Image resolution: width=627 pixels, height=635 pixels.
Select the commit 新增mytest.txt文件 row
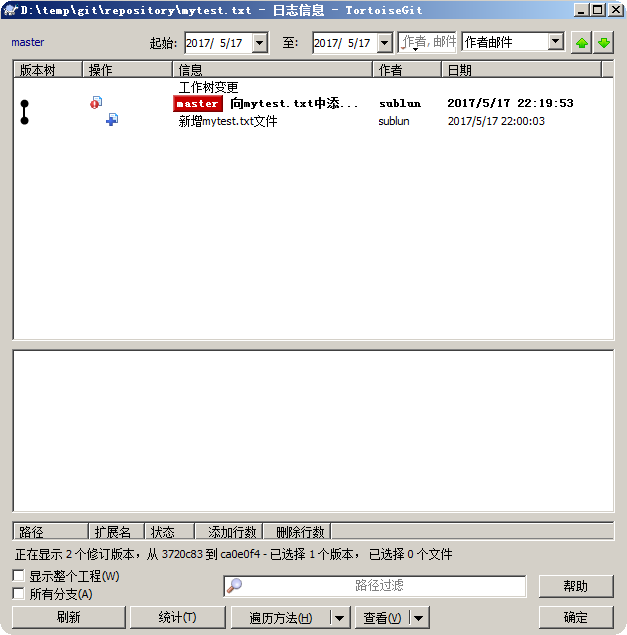coord(314,121)
